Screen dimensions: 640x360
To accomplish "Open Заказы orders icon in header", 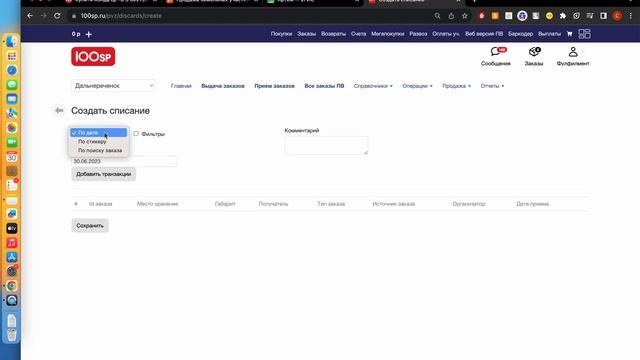I will [x=534, y=56].
